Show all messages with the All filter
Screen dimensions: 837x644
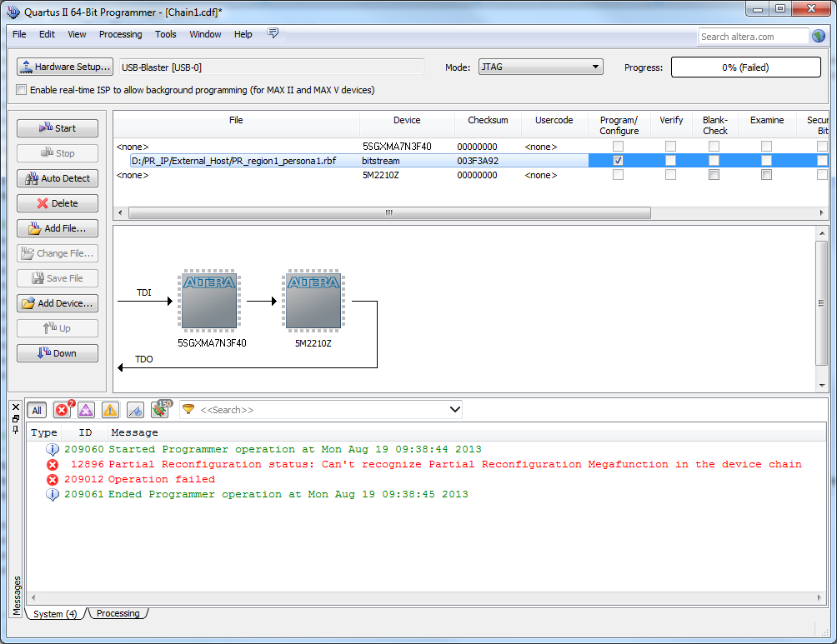37,410
